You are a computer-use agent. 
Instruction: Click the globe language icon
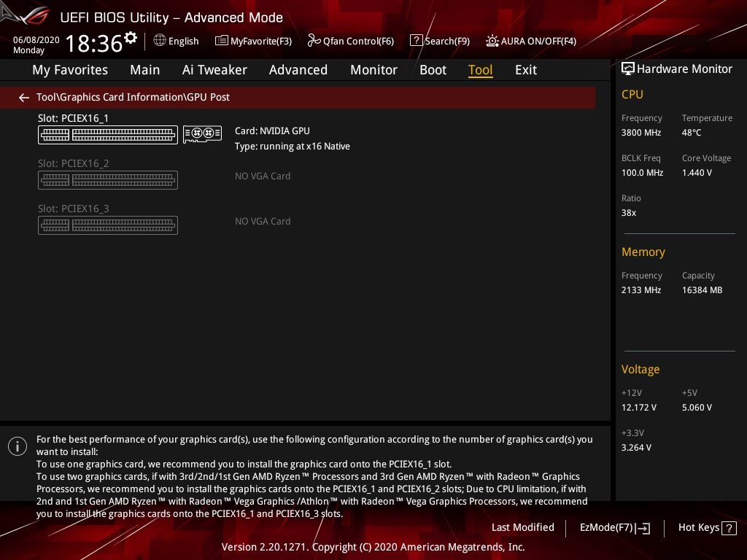[x=160, y=41]
